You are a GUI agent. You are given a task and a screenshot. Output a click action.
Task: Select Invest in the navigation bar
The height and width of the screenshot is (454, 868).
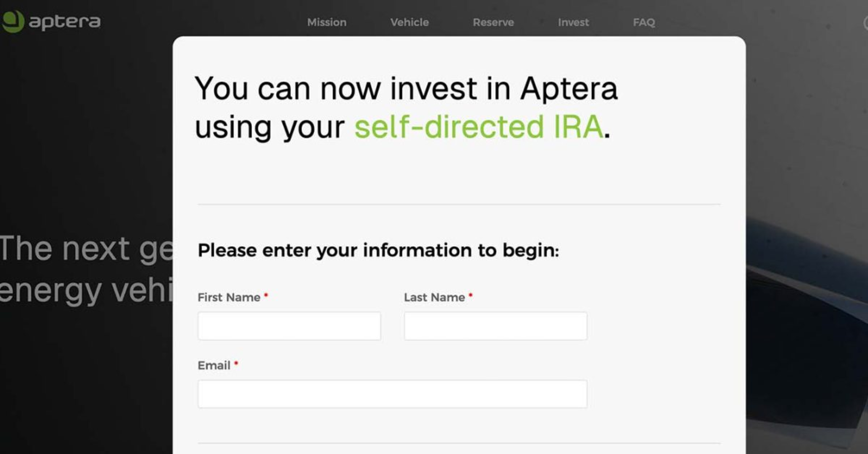tap(573, 22)
